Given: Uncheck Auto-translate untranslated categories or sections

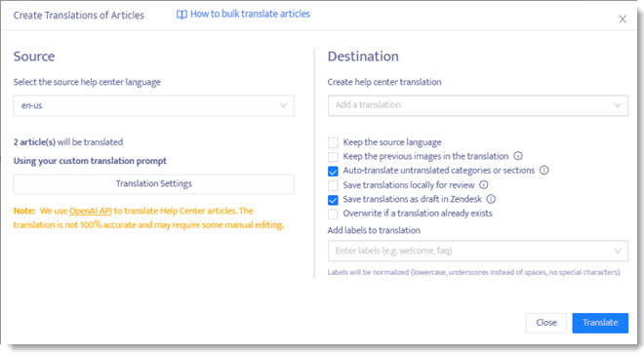Looking at the screenshot, I should point(333,171).
